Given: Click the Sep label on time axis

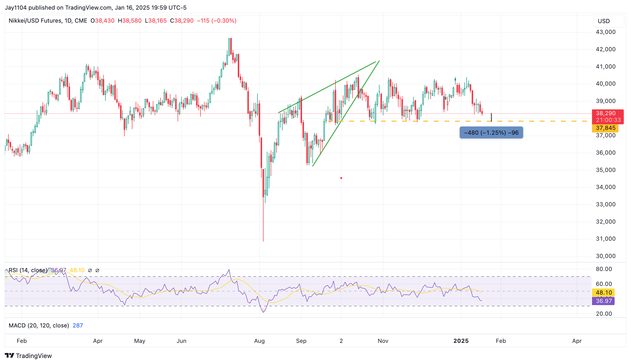Looking at the screenshot, I should click(x=301, y=341).
